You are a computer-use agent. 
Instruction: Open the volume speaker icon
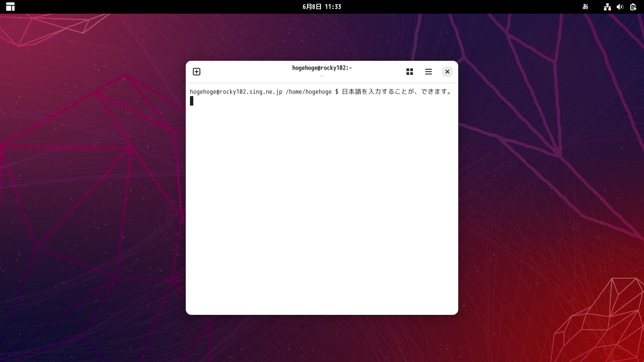click(620, 7)
